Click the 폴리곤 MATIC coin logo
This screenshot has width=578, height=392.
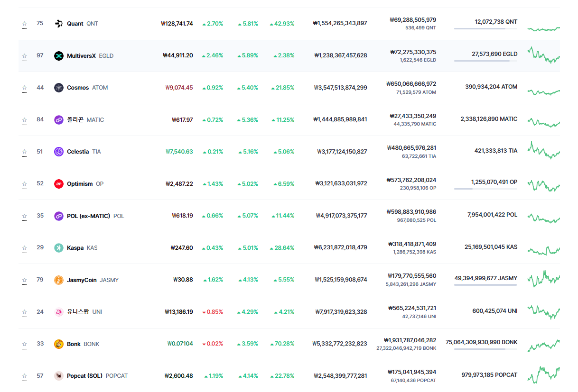click(59, 120)
